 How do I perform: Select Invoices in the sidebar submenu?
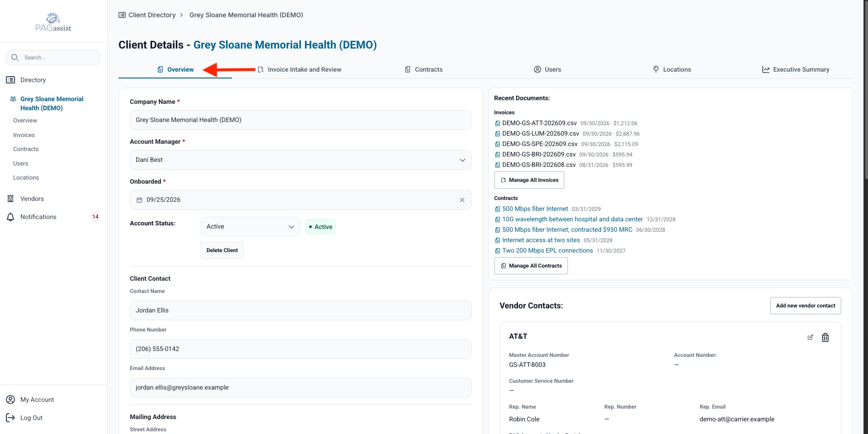[x=24, y=135]
